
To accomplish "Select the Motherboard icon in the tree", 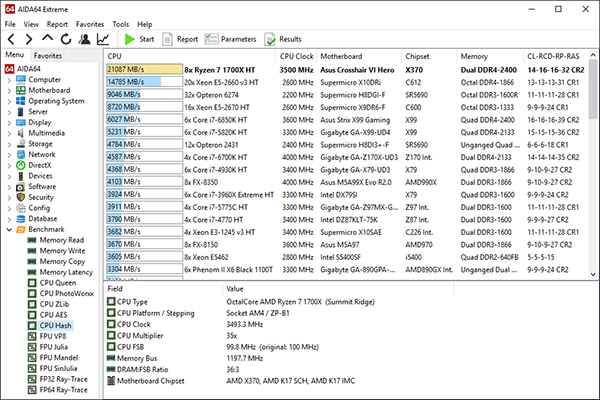I will (21, 90).
